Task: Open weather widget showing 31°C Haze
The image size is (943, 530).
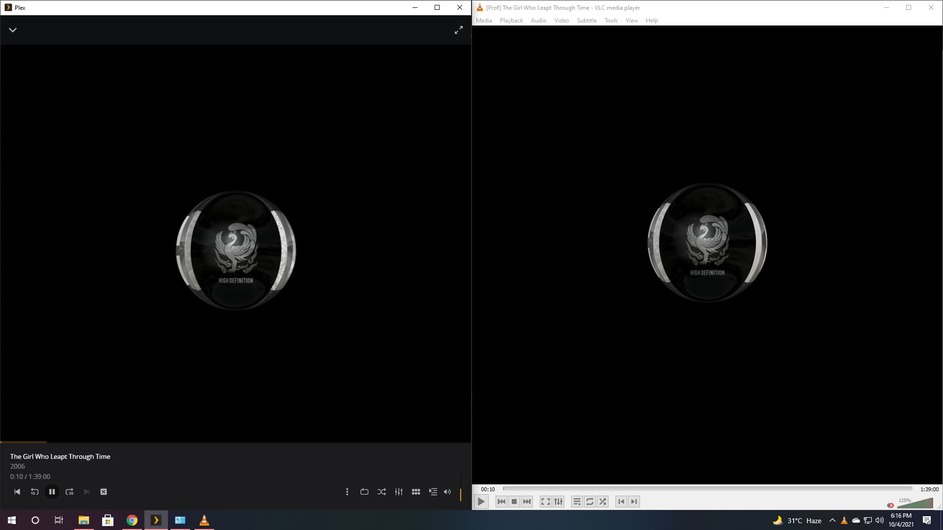Action: coord(797,520)
